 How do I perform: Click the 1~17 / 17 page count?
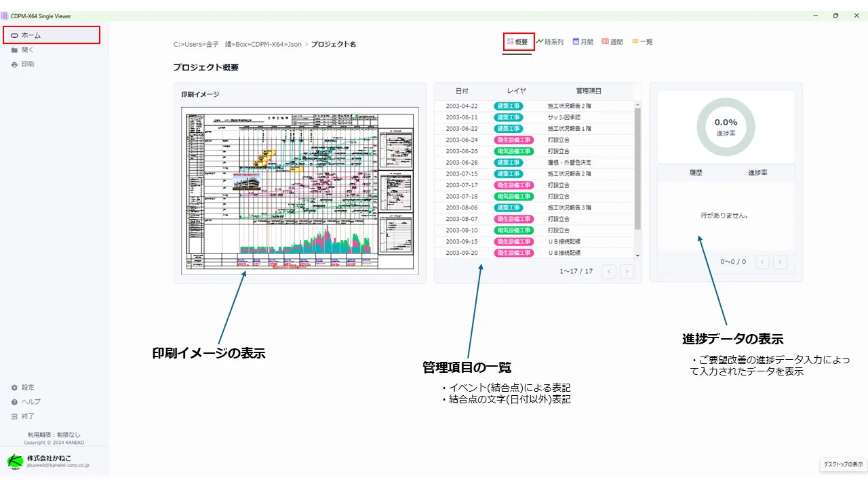click(576, 271)
